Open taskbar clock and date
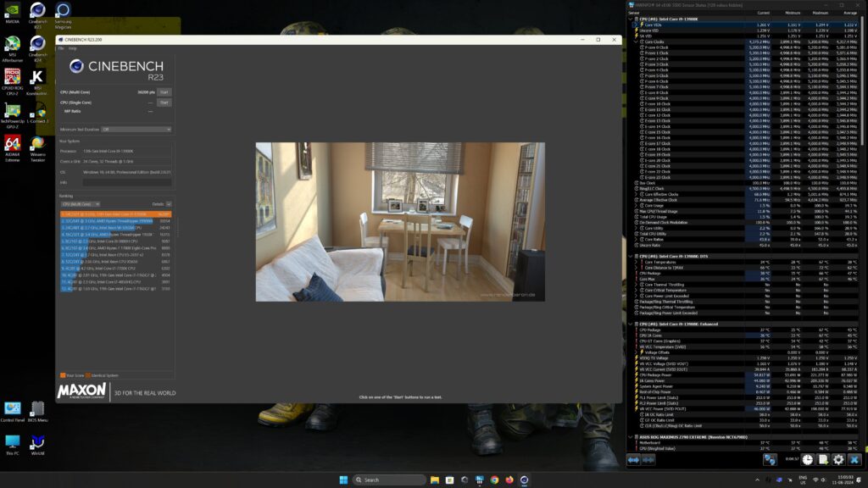Screen dimensions: 868x488 pos(845,480)
